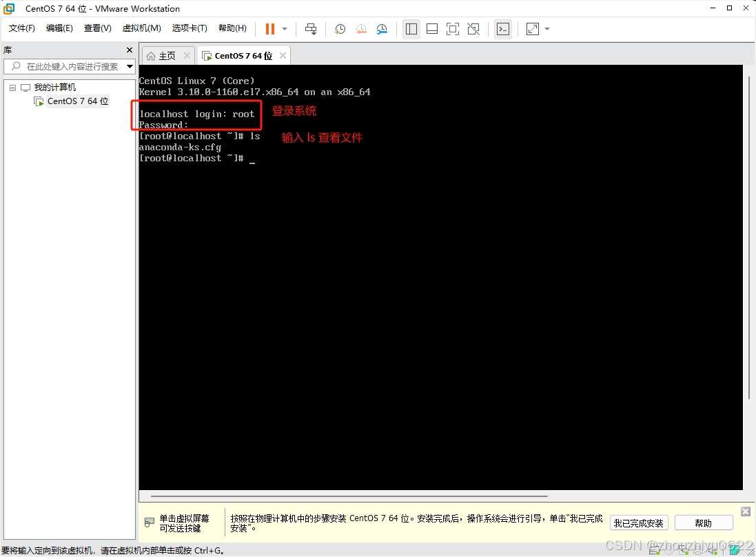Image resolution: width=756 pixels, height=557 pixels.
Task: Click the vertical scrollbar beside the console
Action: pyautogui.click(x=749, y=236)
